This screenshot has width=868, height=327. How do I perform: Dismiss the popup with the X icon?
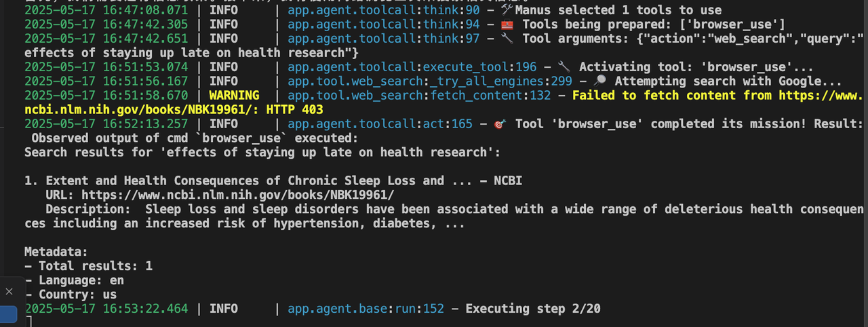pos(9,292)
